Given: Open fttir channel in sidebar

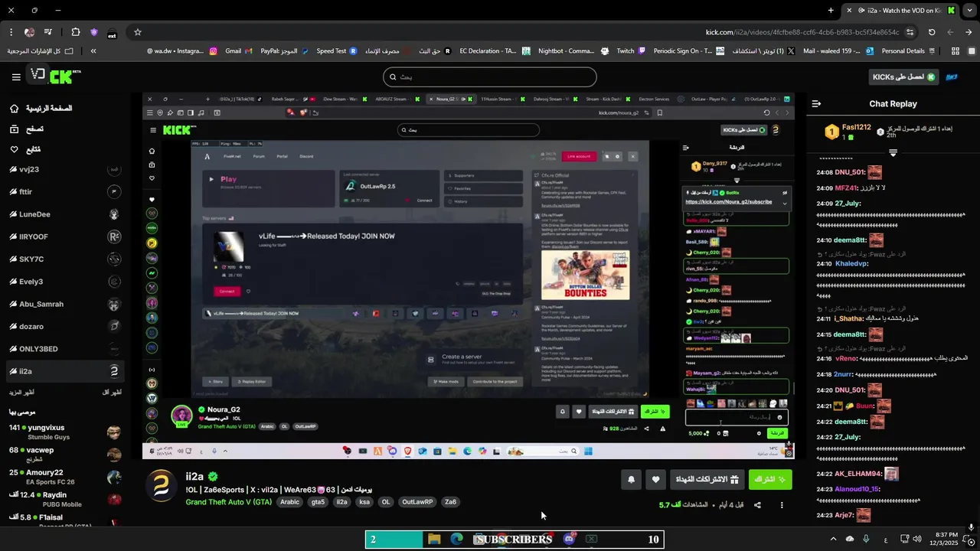Looking at the screenshot, I should point(64,191).
